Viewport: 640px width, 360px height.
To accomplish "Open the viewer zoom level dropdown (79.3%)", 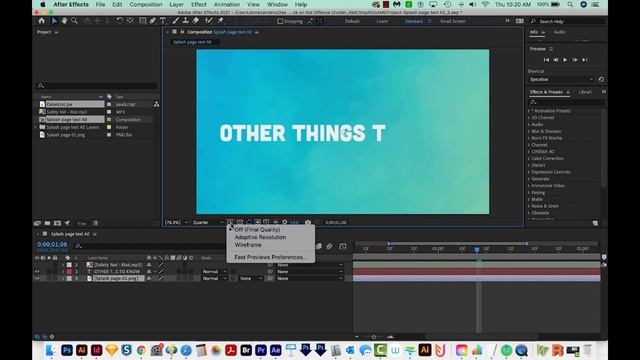I will pyautogui.click(x=176, y=222).
